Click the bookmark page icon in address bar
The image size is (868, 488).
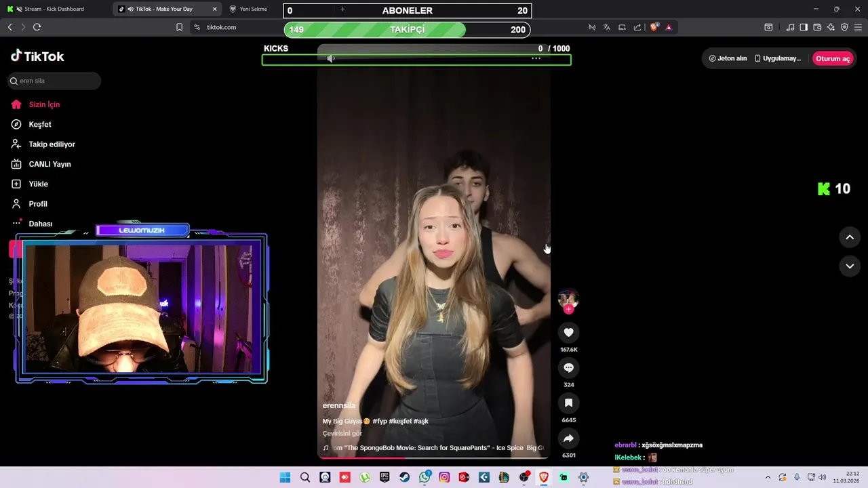[x=179, y=27]
